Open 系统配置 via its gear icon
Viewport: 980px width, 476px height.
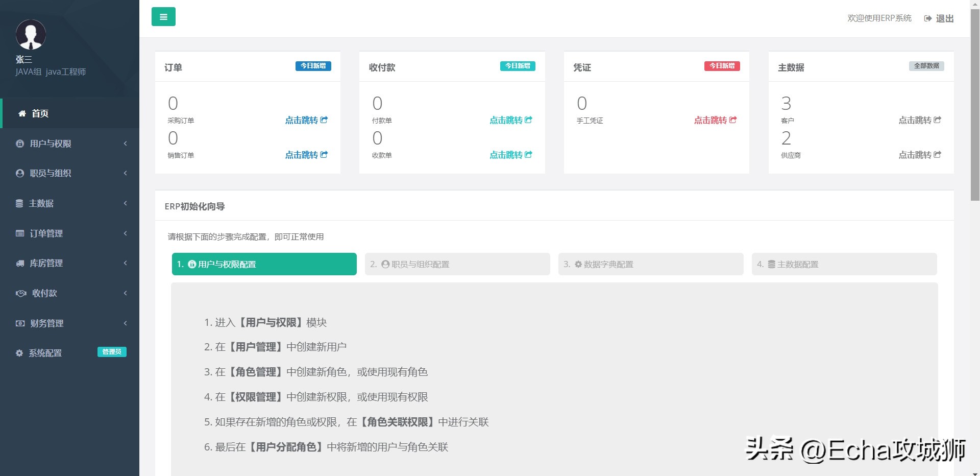[x=19, y=353]
